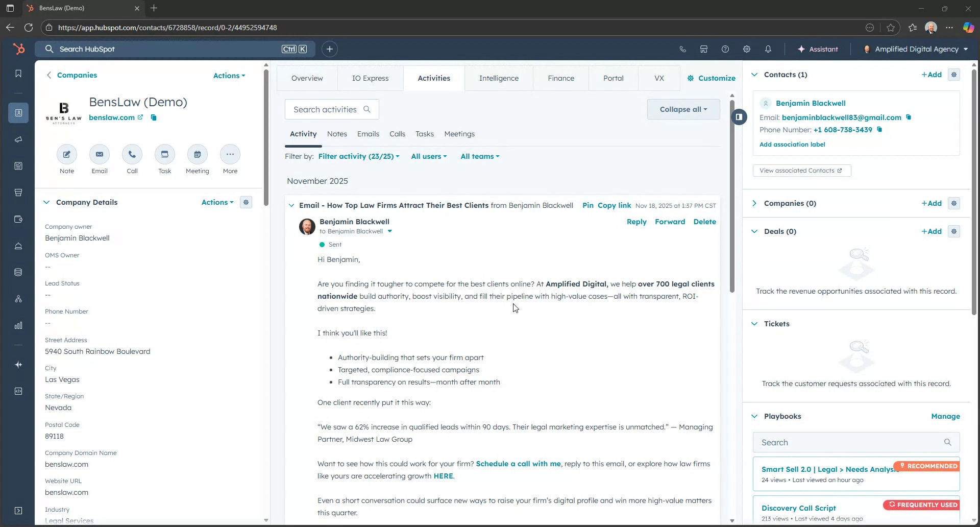980x527 pixels.
Task: Schedule a meeting via the Meeting icon
Action: click(197, 154)
